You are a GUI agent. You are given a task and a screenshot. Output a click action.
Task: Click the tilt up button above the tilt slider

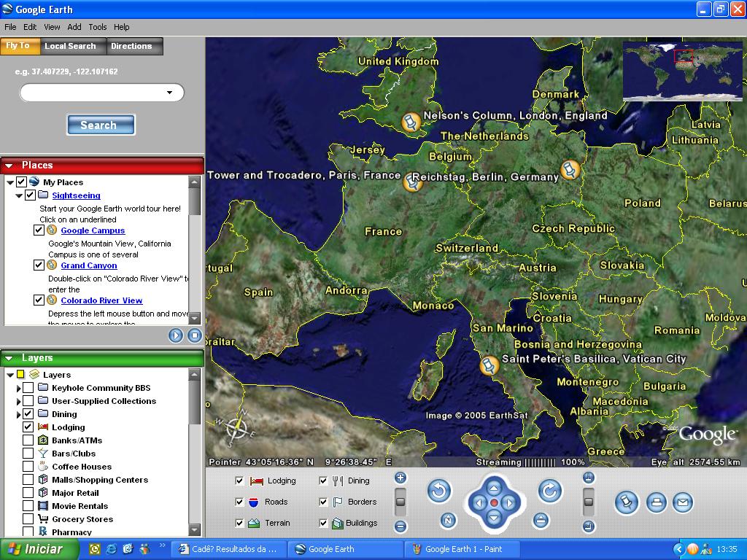[589, 478]
